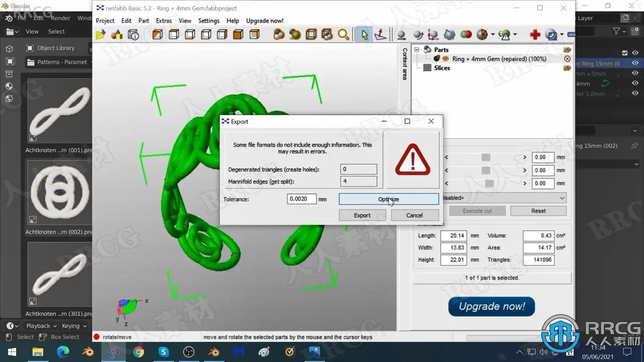
Task: Open the netfabb Part menu
Action: 144,21
